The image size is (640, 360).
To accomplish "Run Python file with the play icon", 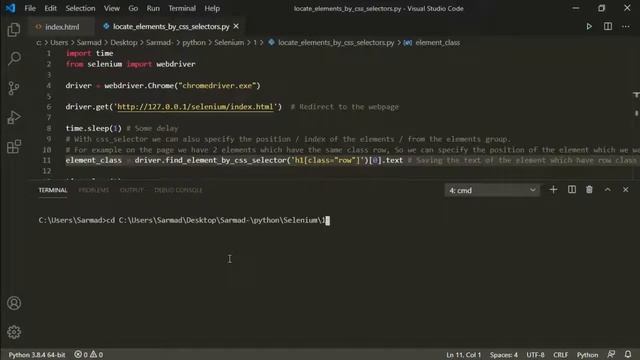I will tap(589, 27).
